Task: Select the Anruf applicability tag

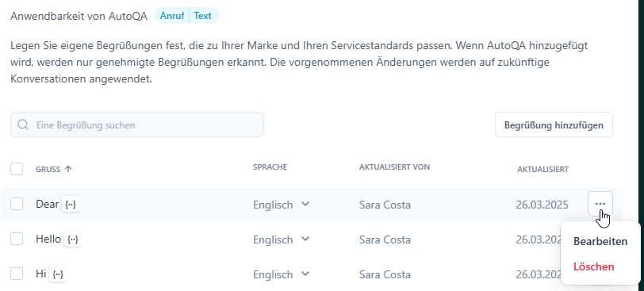Action: 171,16
